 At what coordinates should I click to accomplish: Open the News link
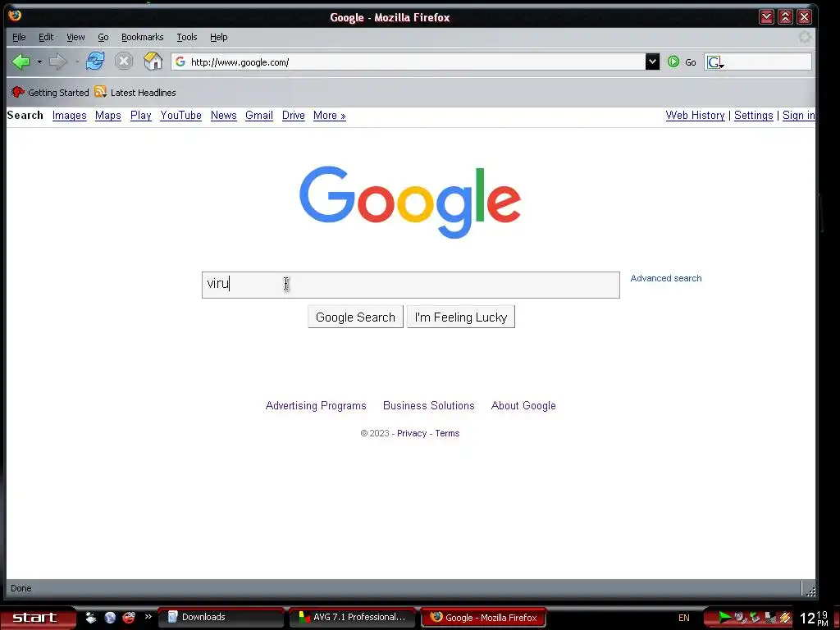pos(223,115)
